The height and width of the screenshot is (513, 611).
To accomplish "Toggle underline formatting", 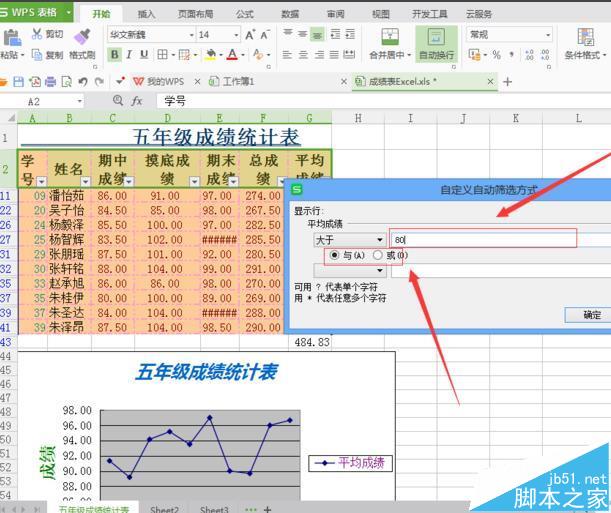I will 144,55.
